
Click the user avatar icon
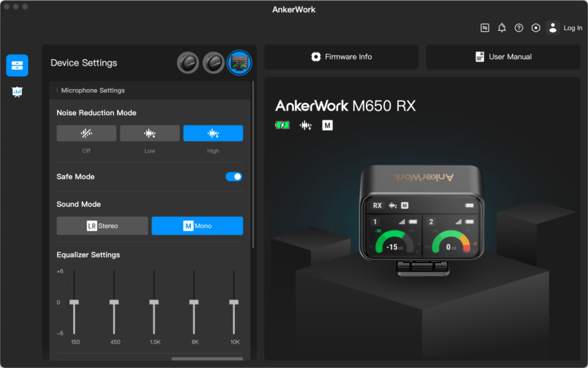[x=553, y=28]
